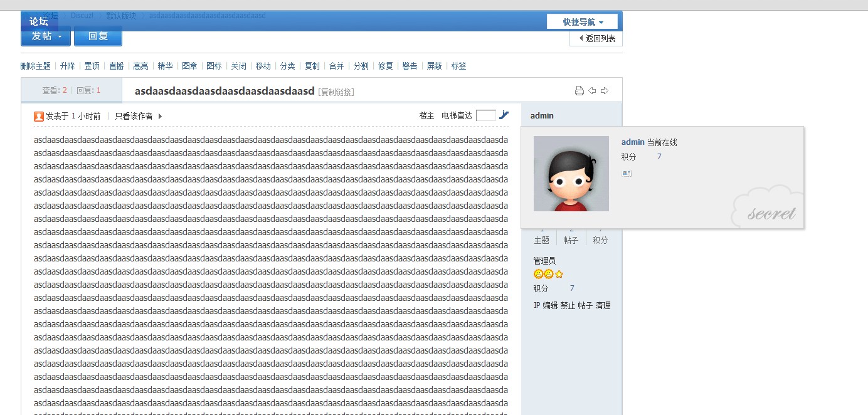Click 只看该作者 link

tap(134, 116)
